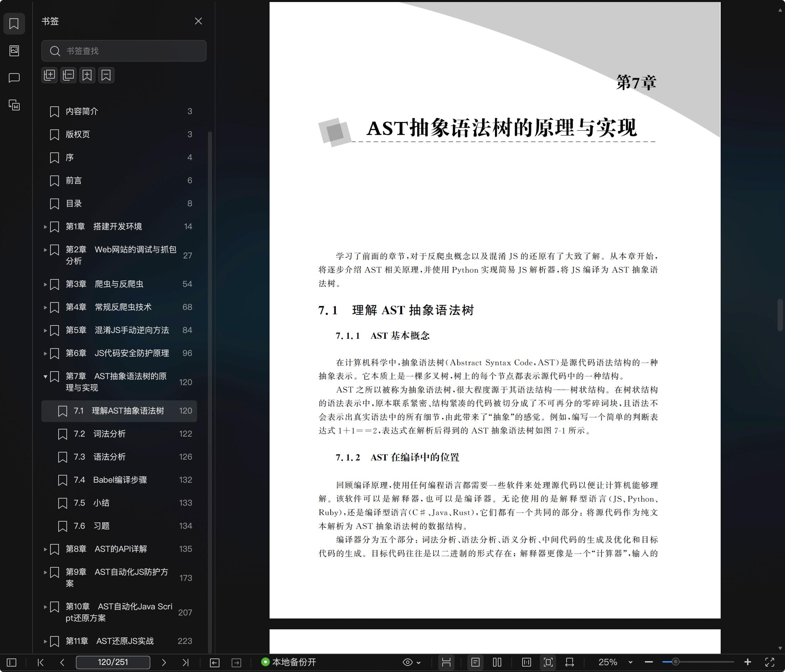Expand 第9章 AST自动化JS防护方案
The width and height of the screenshot is (785, 672).
45,572
